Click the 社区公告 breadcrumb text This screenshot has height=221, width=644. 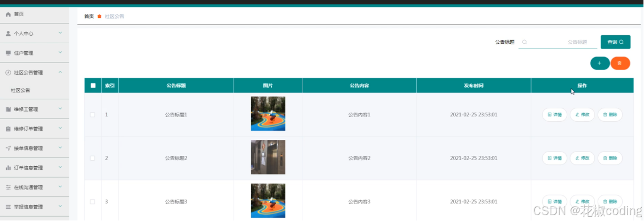tap(114, 17)
